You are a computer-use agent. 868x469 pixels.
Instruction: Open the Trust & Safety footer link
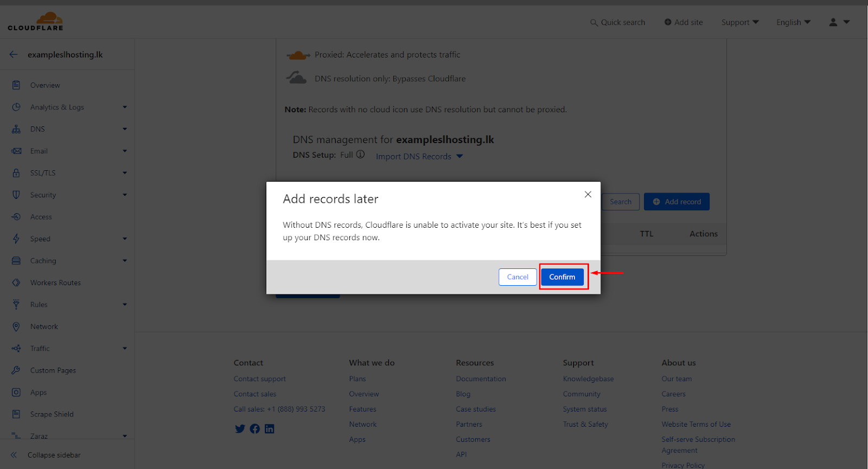[x=585, y=425]
